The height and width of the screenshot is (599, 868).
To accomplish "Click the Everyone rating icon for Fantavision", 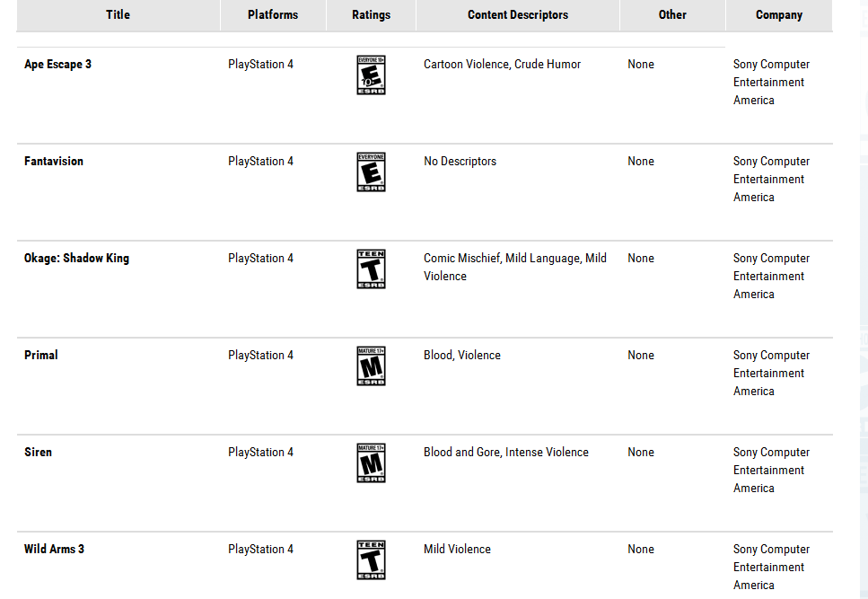I will click(x=371, y=172).
